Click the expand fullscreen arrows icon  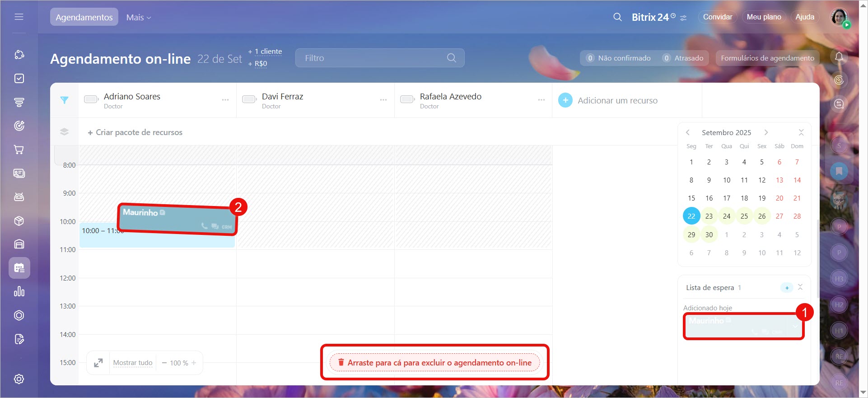click(98, 363)
